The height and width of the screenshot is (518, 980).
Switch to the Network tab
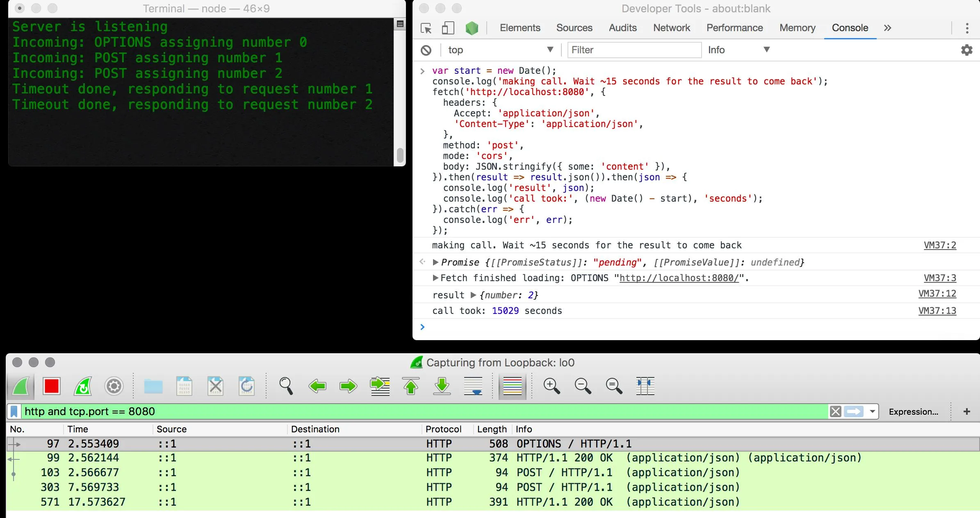(x=671, y=28)
